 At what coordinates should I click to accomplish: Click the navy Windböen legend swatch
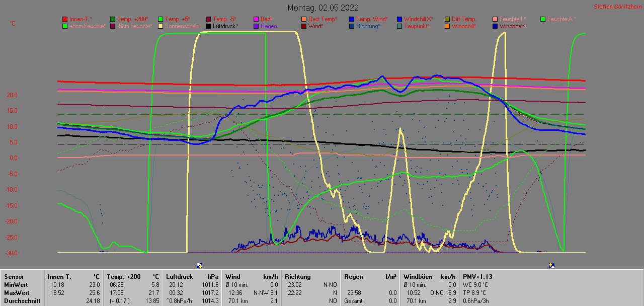(495, 26)
